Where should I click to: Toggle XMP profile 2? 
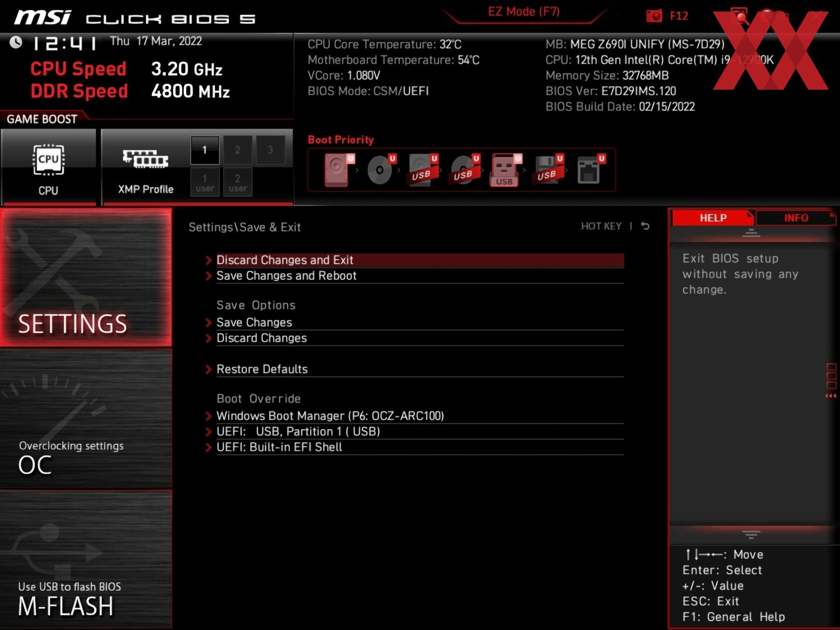coord(238,150)
